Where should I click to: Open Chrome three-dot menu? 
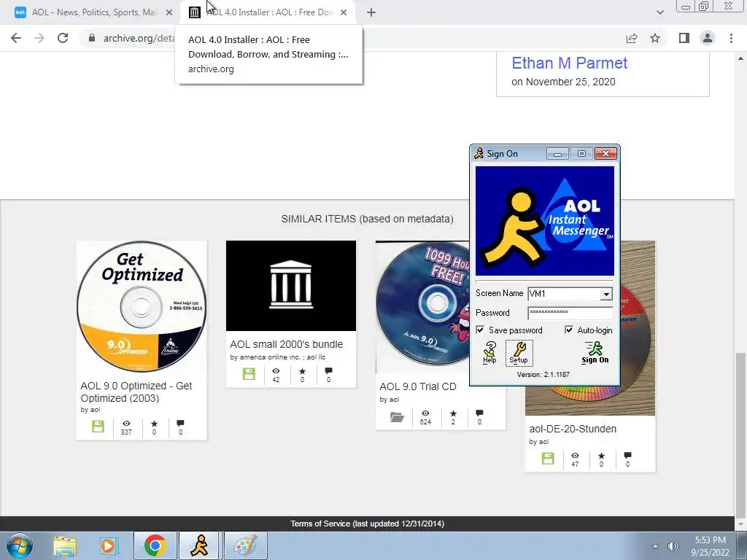(731, 38)
